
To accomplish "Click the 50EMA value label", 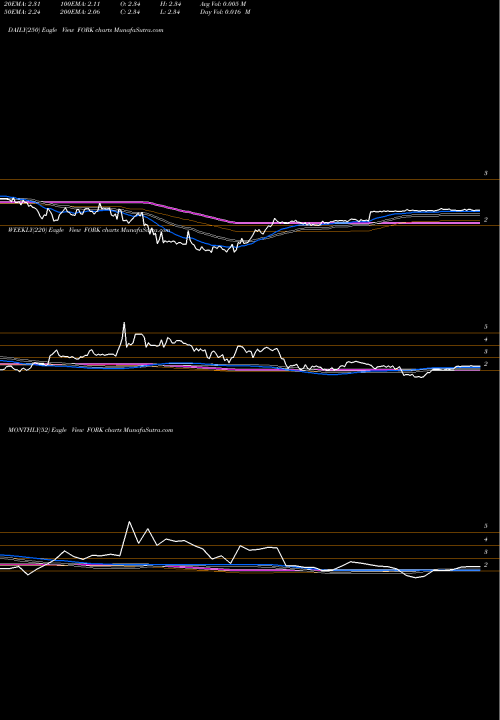I will 22,12.
